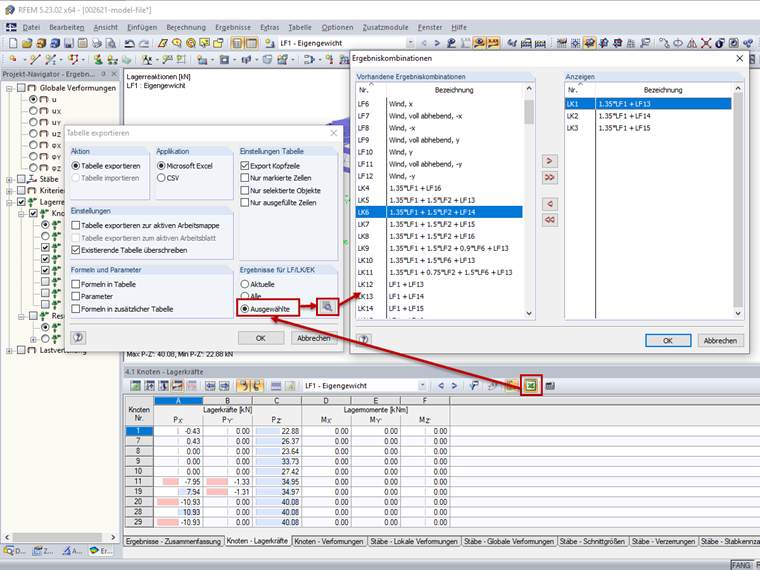The height and width of the screenshot is (570, 760).
Task: Remove selected combination with single left arrow
Action: pos(549,204)
